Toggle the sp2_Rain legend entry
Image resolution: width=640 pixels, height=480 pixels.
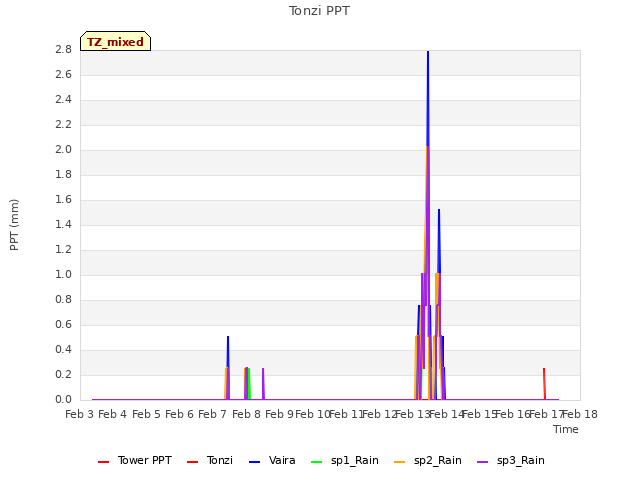point(428,460)
